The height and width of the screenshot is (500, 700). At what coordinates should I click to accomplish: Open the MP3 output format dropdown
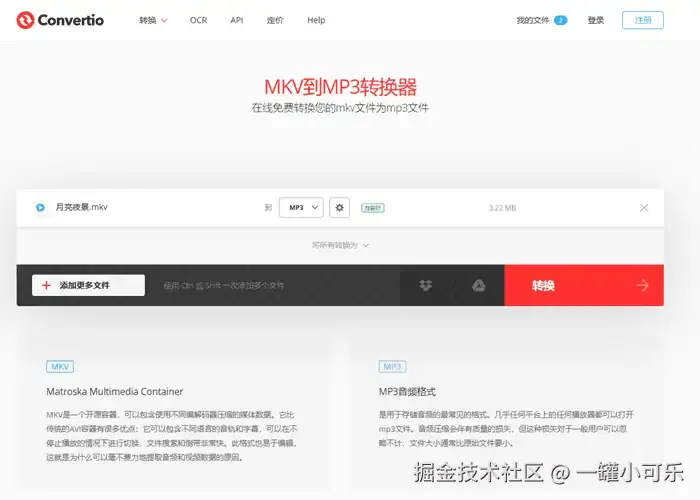tap(301, 208)
